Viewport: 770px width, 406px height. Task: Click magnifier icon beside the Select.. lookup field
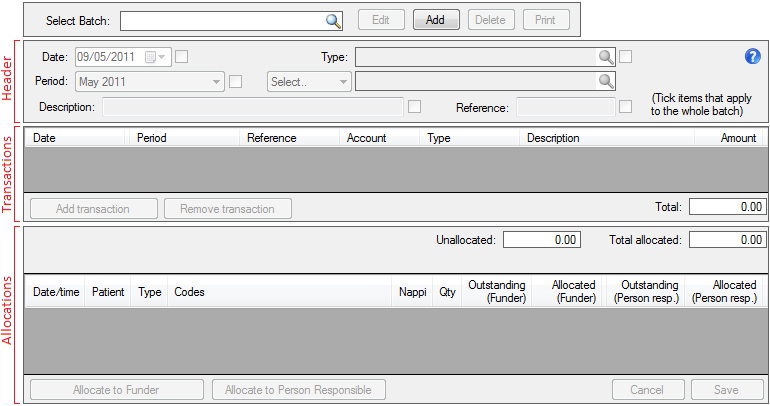tap(606, 82)
